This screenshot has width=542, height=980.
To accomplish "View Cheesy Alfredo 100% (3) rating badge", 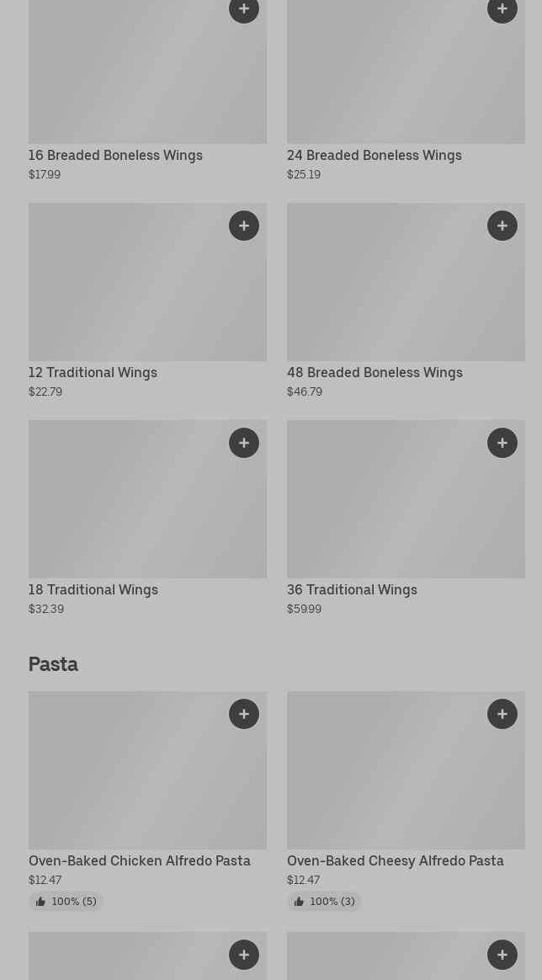I will click(x=324, y=902).
